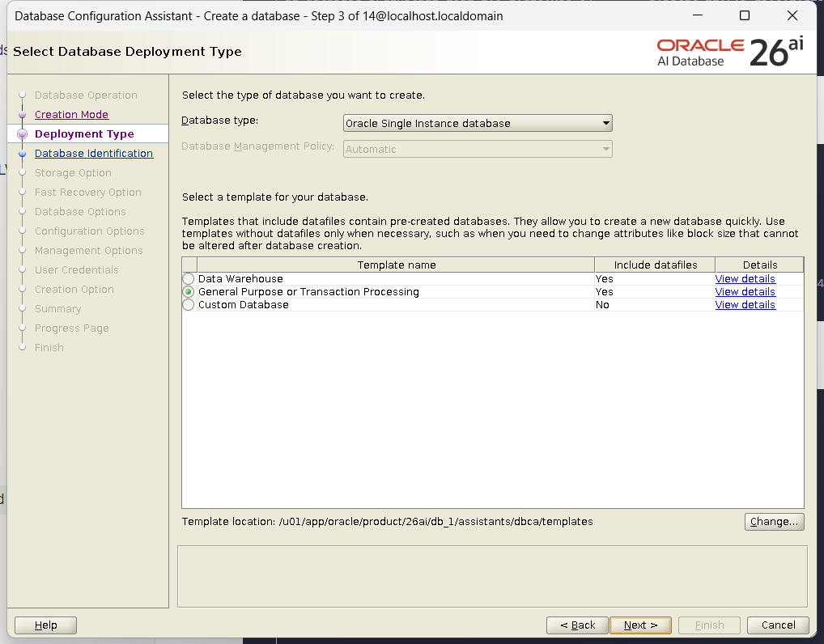Click the Creation Option step label
Viewport: 824px width, 644px height.
[x=74, y=290]
